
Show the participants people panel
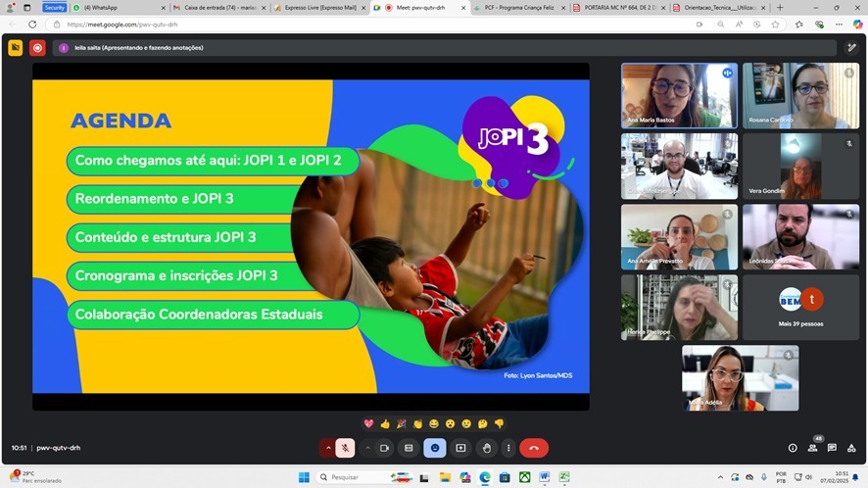tap(812, 448)
